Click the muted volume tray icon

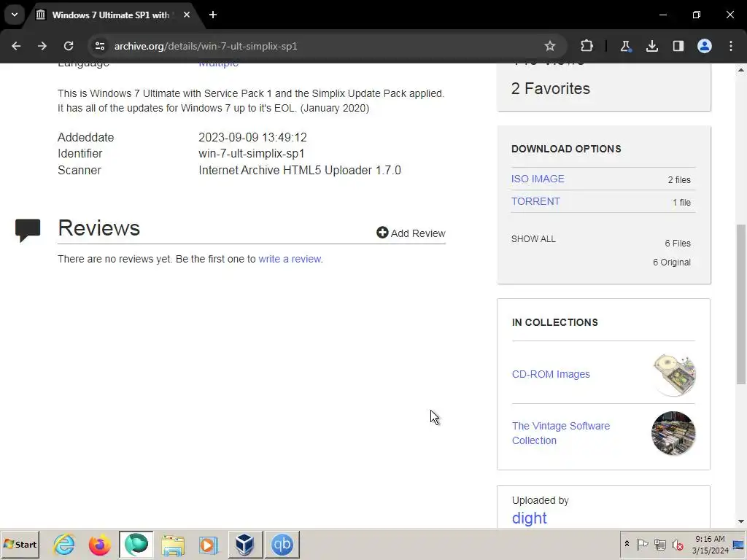coord(677,544)
